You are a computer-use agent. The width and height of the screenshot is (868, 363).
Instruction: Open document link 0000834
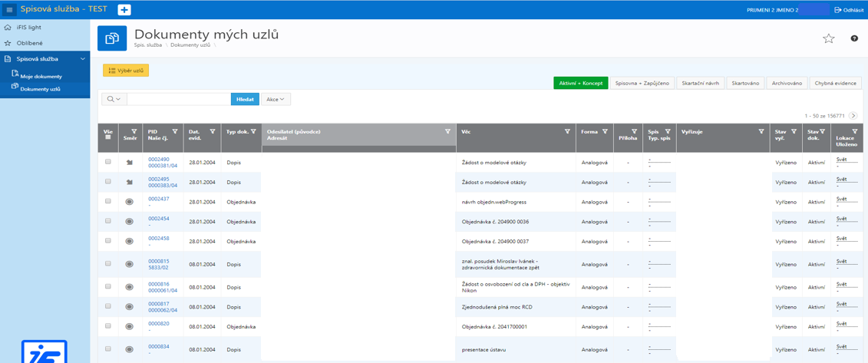point(158,346)
